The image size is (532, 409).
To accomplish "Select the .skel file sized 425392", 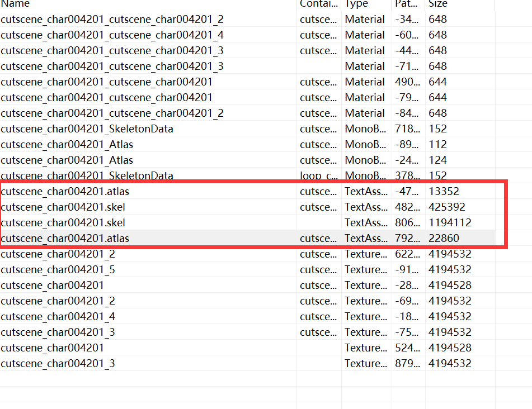I will (x=63, y=207).
